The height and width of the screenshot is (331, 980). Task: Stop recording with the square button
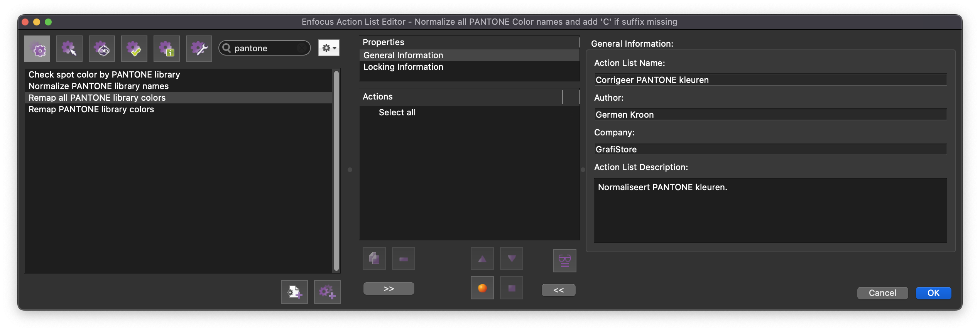(x=512, y=288)
